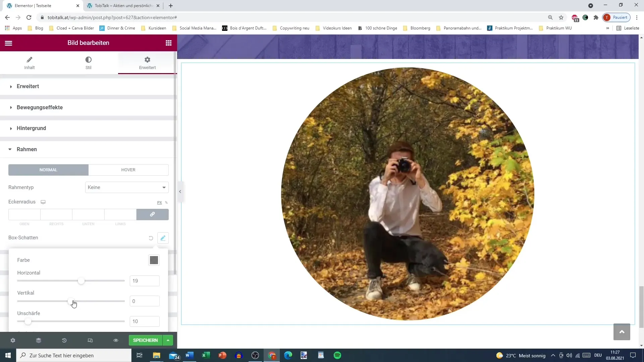644x362 pixels.
Task: Toggle linked Eckenradius values
Action: [152, 214]
